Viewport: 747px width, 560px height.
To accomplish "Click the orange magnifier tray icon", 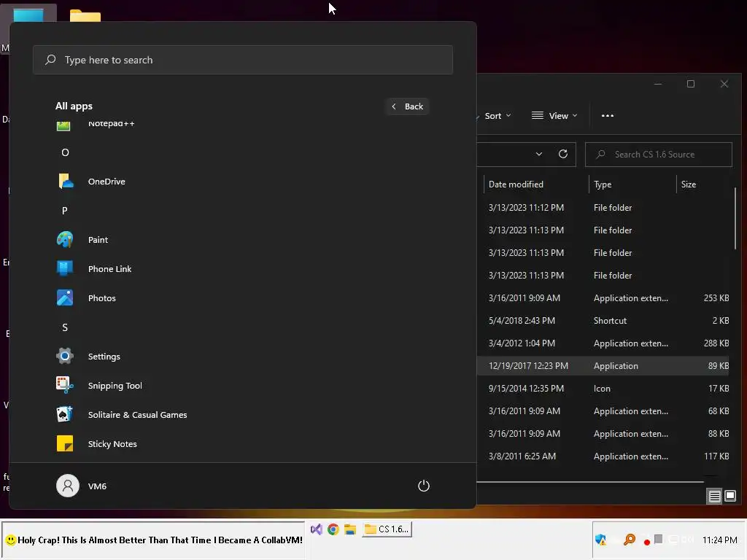I will tap(630, 540).
